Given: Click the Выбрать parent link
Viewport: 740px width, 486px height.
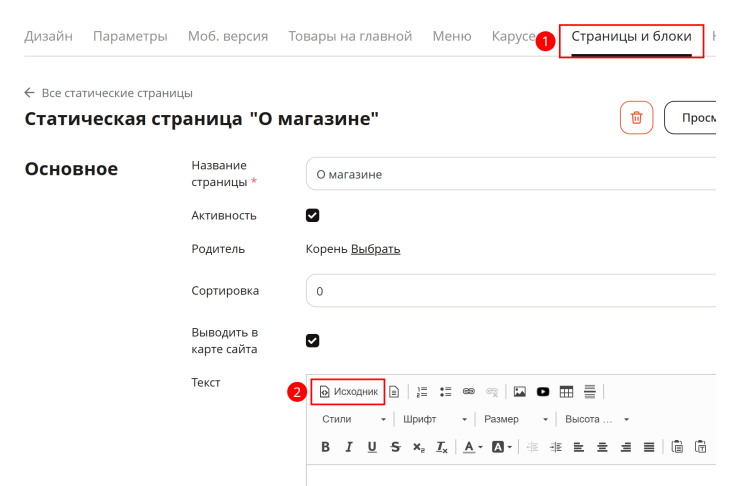Looking at the screenshot, I should (x=376, y=249).
